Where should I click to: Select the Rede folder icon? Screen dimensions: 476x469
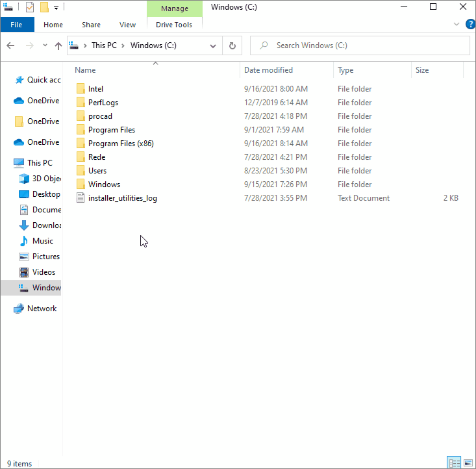point(81,157)
